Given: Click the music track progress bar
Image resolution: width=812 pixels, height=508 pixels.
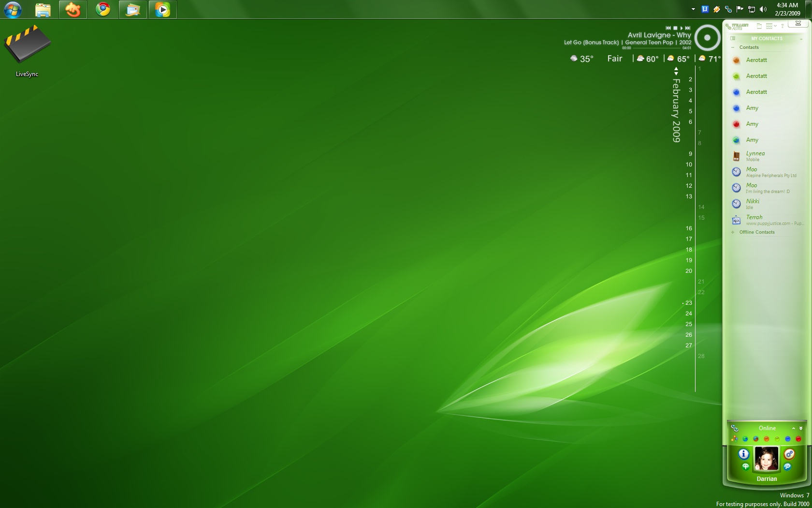Looking at the screenshot, I should point(656,48).
